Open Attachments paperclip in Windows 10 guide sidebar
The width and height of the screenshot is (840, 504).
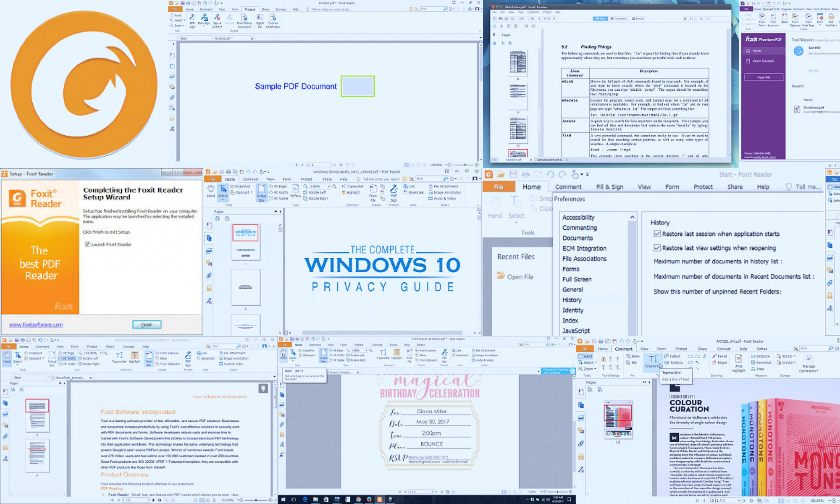click(x=209, y=276)
